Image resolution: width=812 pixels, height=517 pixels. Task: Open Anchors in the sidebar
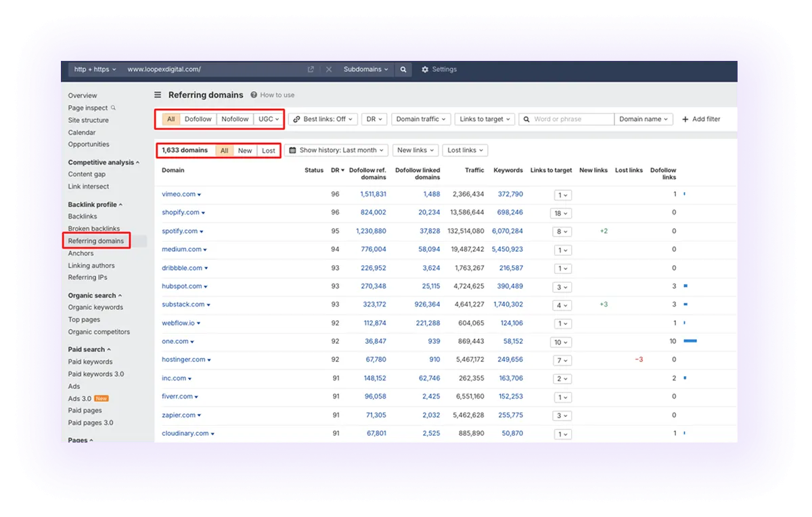pyautogui.click(x=81, y=254)
